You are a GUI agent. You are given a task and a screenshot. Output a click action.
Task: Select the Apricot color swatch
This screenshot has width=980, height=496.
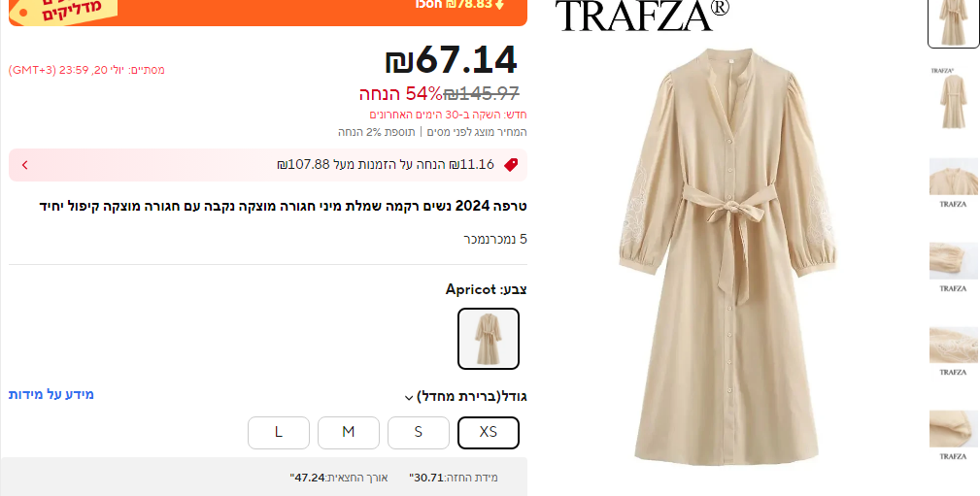[489, 339]
